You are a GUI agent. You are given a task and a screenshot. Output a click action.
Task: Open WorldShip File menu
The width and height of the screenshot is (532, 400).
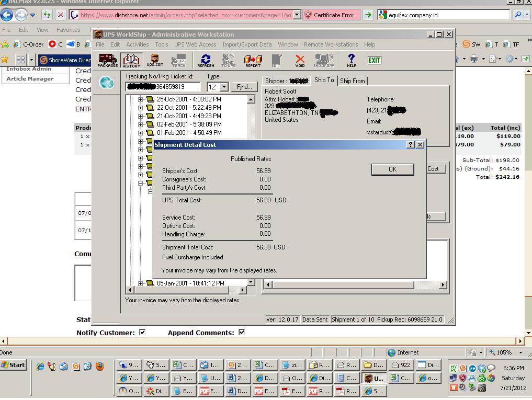100,44
